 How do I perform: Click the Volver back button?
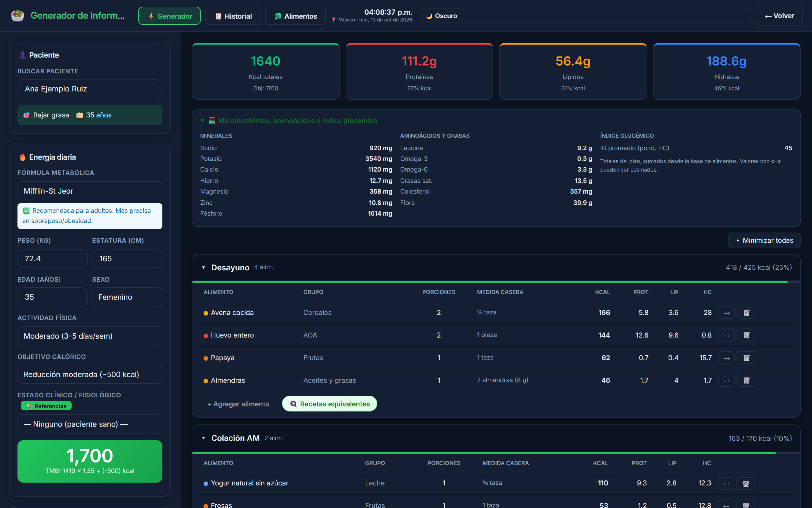(780, 16)
